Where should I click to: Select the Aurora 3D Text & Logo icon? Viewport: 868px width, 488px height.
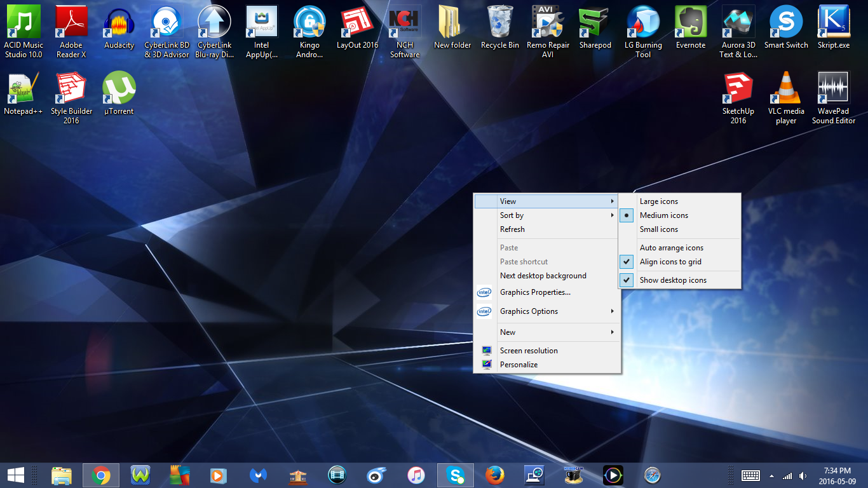[738, 32]
